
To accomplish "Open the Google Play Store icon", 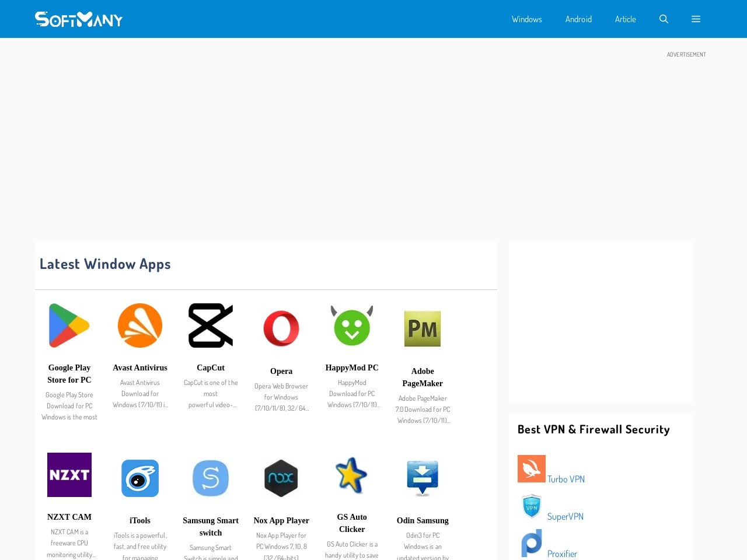I will click(69, 325).
